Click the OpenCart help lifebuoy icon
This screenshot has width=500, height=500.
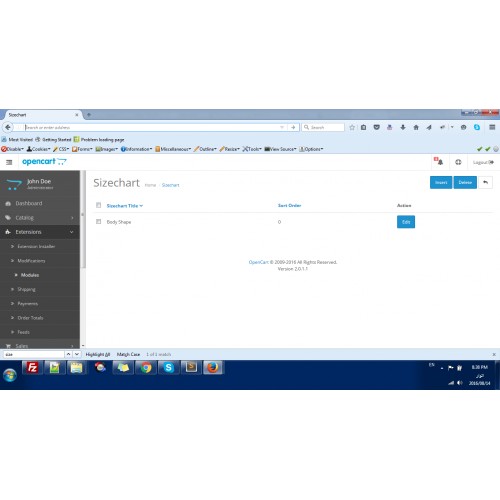458,162
